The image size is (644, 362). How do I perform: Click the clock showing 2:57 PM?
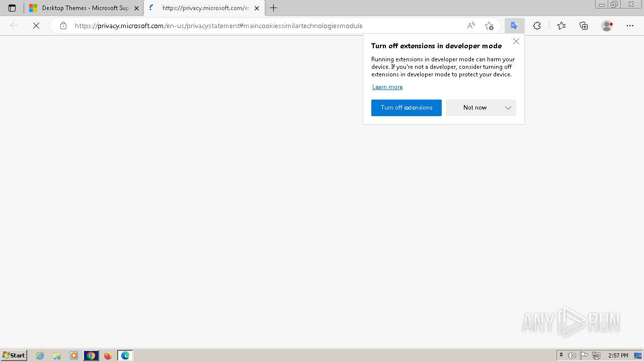tap(618, 355)
